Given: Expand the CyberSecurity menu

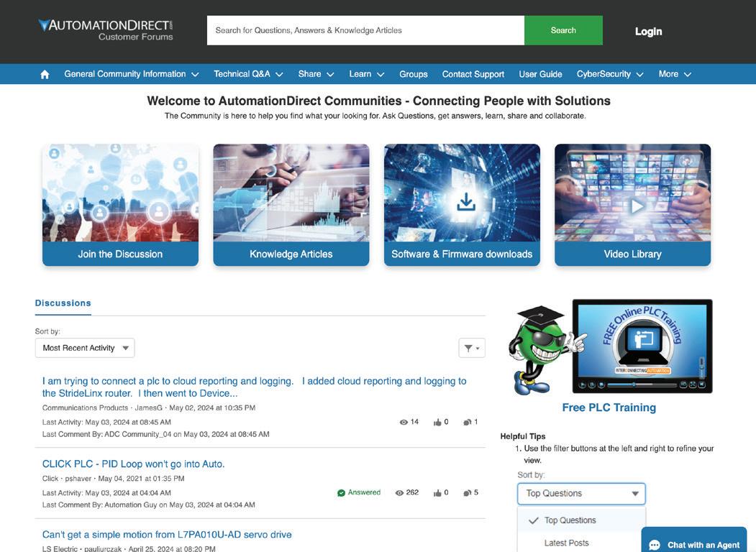Looking at the screenshot, I should pos(610,74).
